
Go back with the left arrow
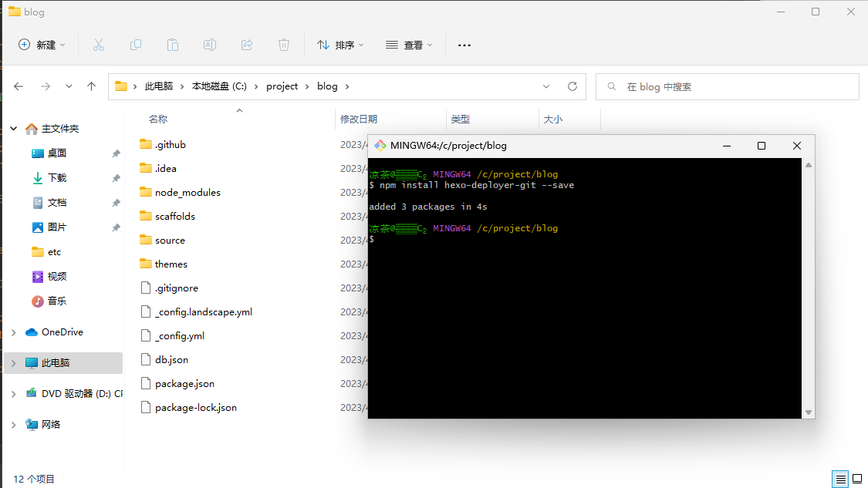tap(19, 86)
